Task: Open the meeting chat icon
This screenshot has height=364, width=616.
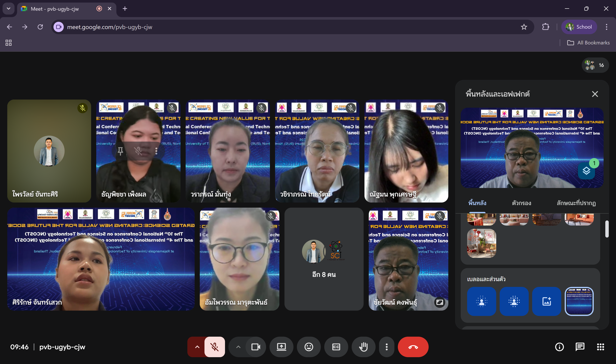Action: [x=580, y=347]
